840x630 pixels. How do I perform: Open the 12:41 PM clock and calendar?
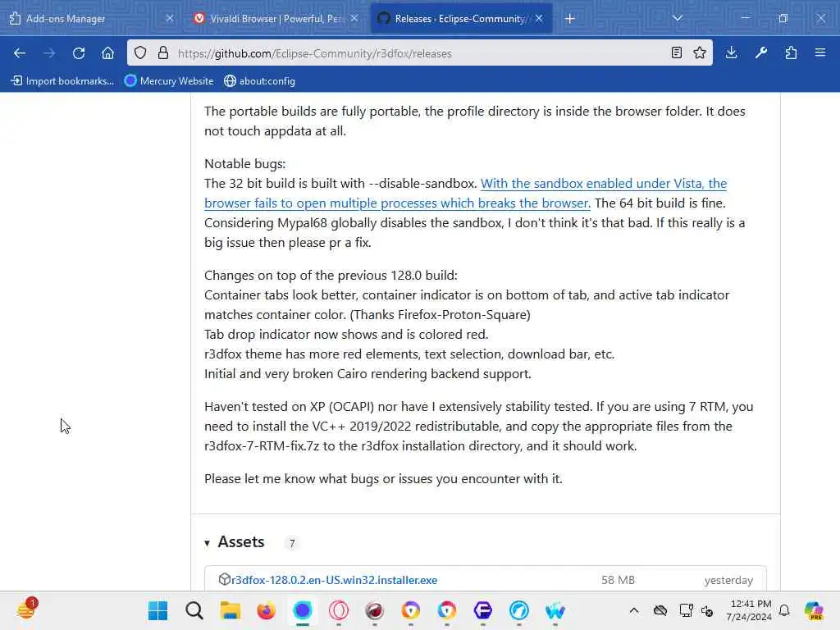pos(749,610)
